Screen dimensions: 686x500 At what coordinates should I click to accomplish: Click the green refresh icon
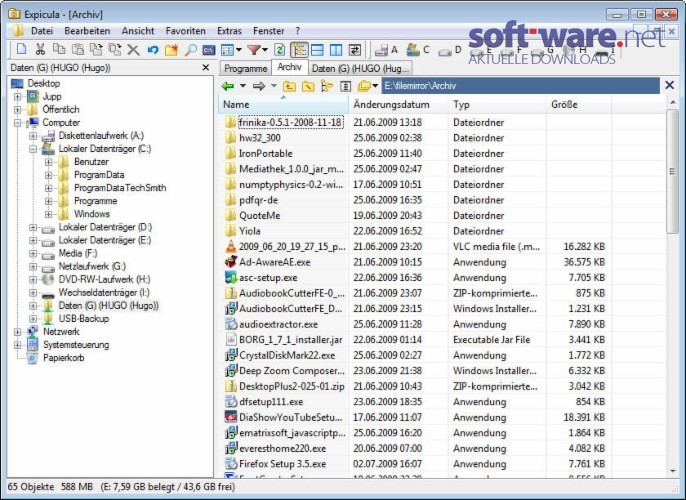(x=280, y=49)
